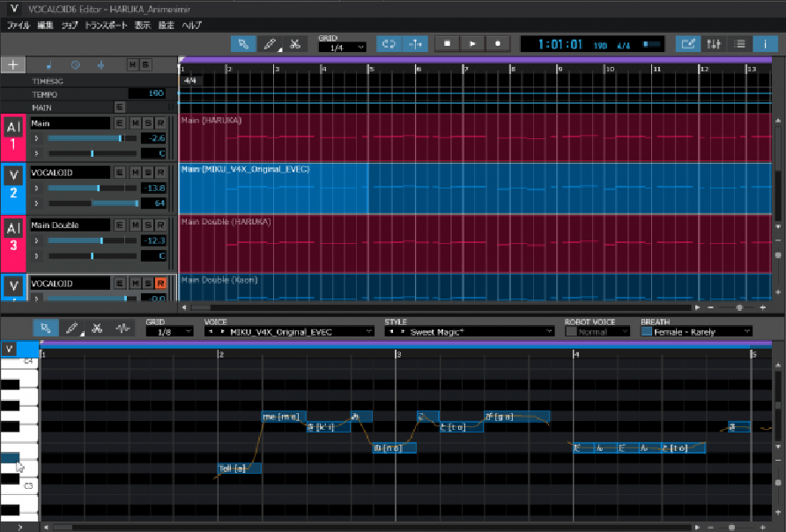
Task: Open the VOICE MIKU_V4X_Original_EVEC dropdown
Action: click(289, 332)
